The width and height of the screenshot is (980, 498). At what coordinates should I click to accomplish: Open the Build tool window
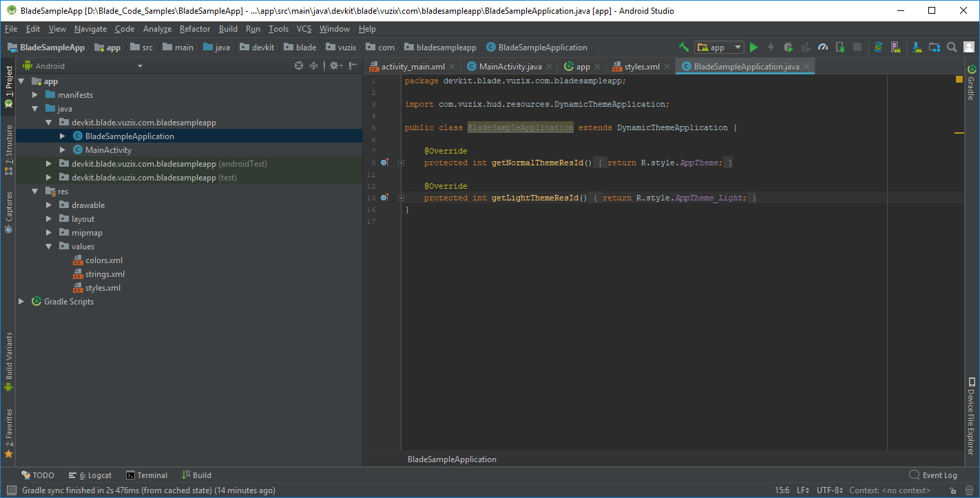click(197, 475)
